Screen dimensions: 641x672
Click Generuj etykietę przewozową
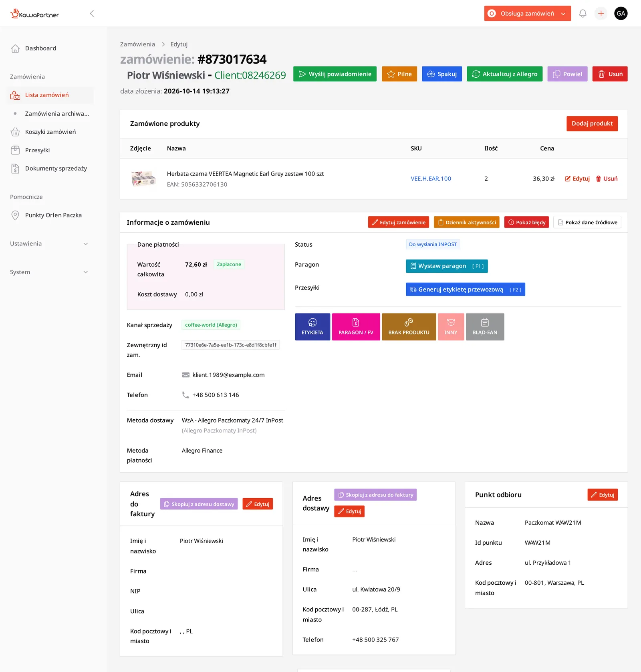coord(466,290)
